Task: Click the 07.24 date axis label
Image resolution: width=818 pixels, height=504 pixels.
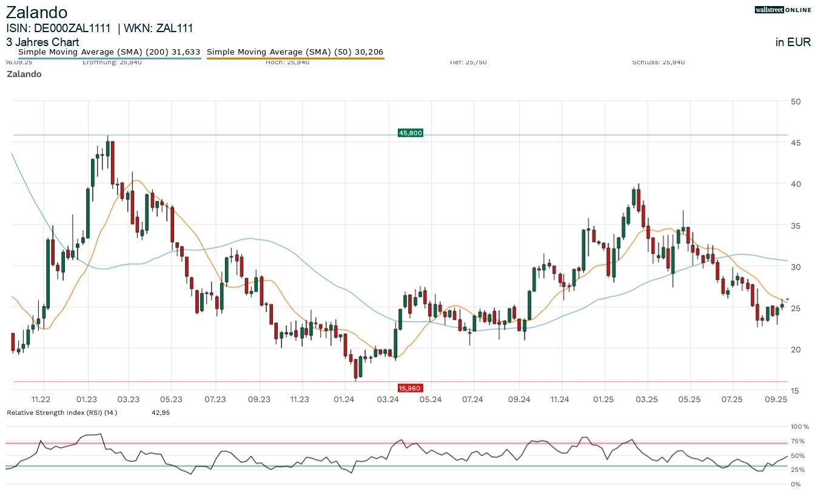Action: 472,400
